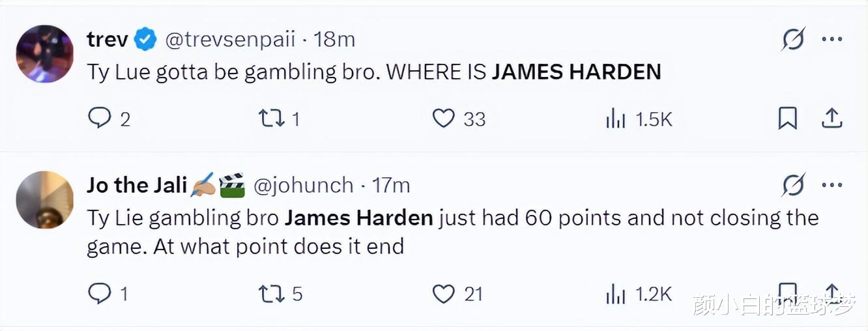
Task: View analytics for 1.2K views tweet
Action: (x=616, y=294)
